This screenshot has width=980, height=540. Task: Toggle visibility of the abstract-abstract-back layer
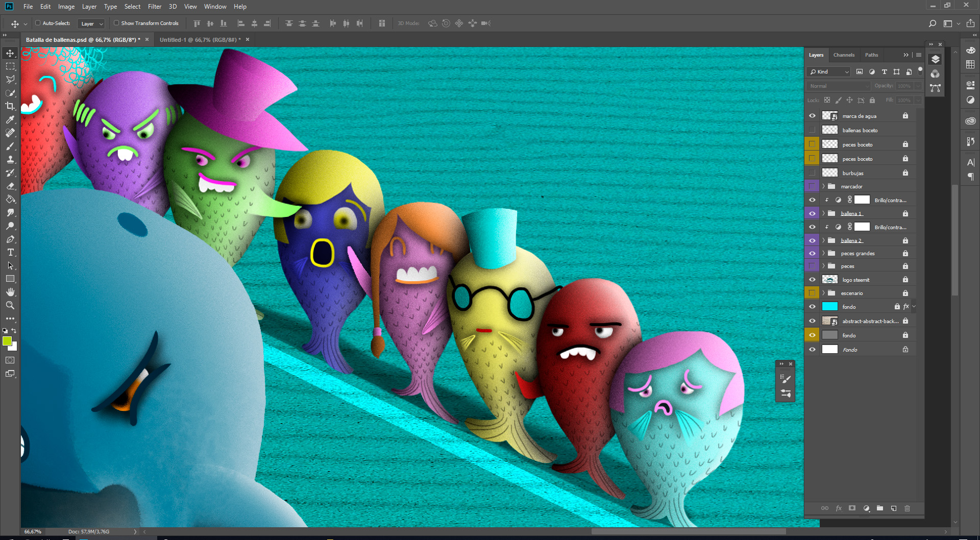(x=812, y=321)
